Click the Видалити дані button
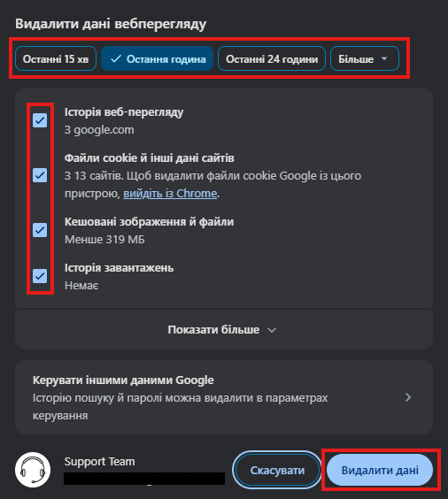 click(380, 470)
